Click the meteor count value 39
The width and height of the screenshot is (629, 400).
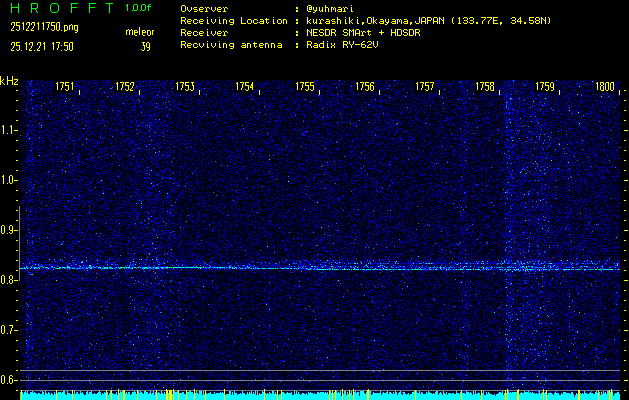[146, 45]
